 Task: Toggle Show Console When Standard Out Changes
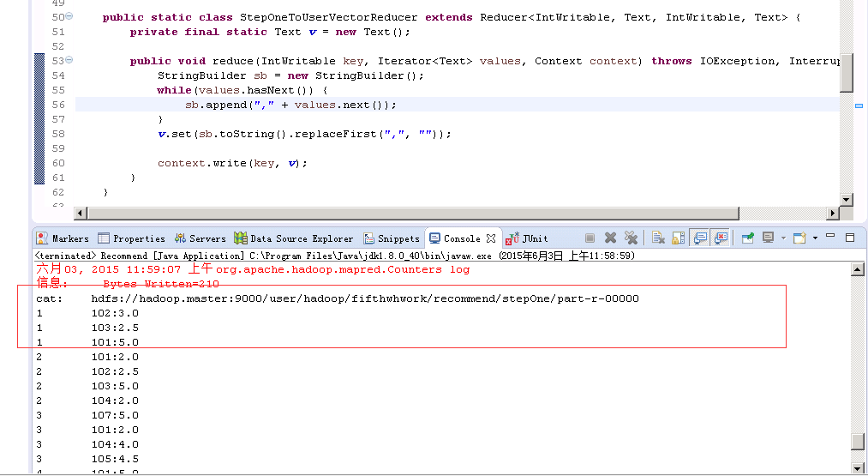700,238
